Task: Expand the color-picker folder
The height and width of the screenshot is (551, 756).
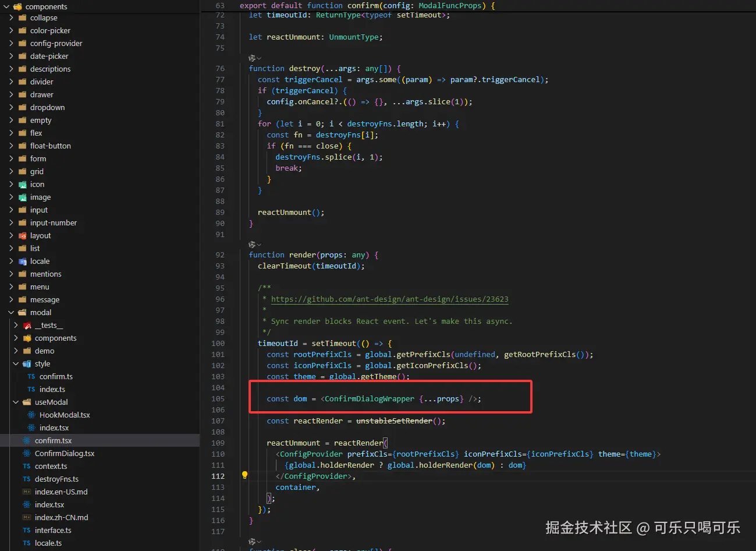Action: [x=11, y=30]
